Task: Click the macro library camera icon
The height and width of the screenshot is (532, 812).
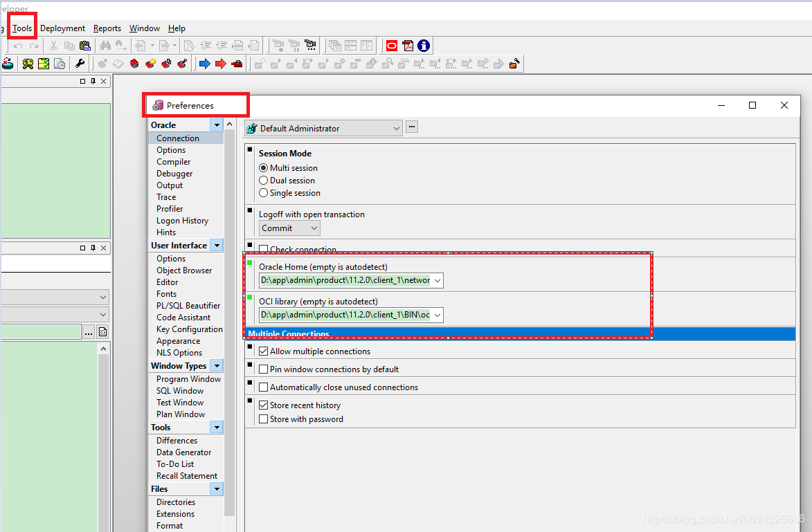Action: pyautogui.click(x=310, y=46)
